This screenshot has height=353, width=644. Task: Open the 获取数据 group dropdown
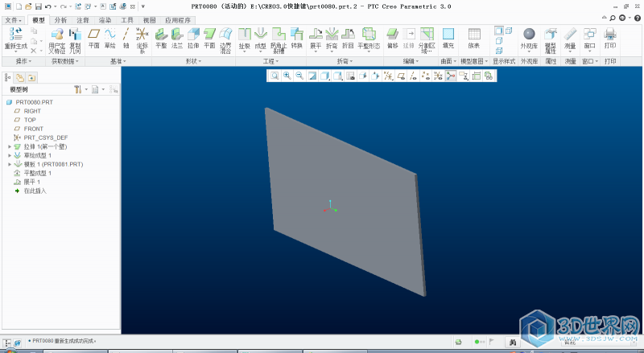pyautogui.click(x=65, y=61)
